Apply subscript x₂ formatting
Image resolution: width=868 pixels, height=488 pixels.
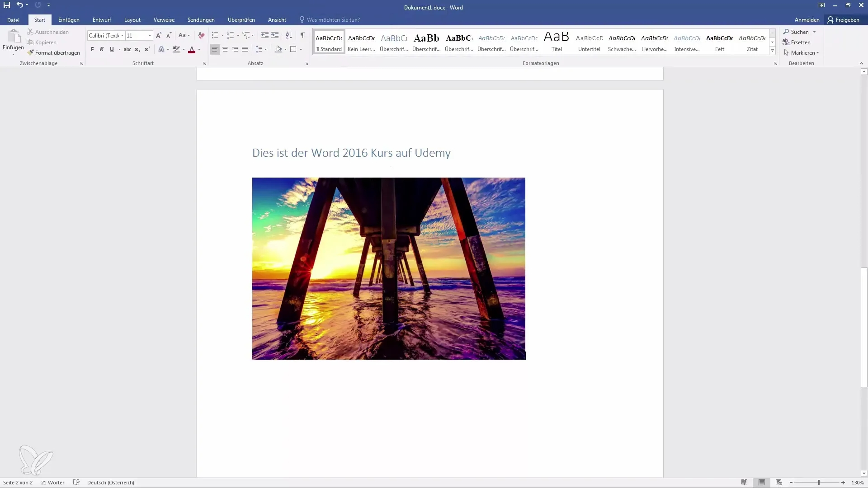[x=137, y=49]
